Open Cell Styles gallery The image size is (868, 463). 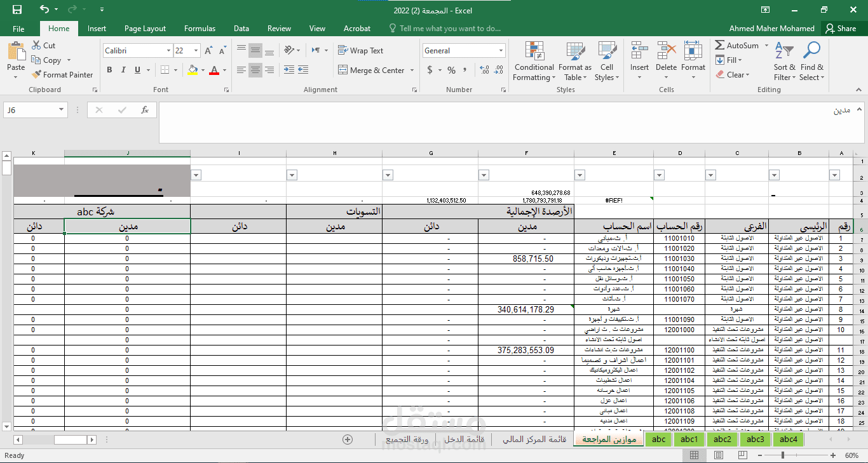[x=607, y=62]
